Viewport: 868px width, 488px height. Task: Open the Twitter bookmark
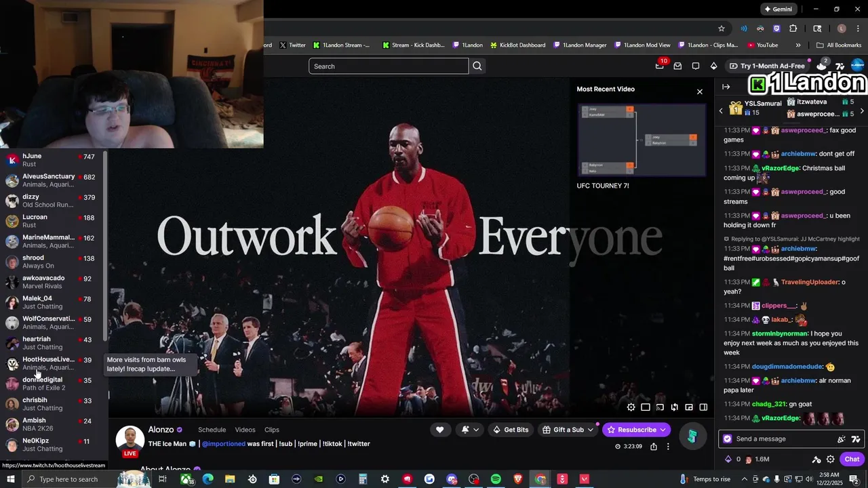click(292, 45)
